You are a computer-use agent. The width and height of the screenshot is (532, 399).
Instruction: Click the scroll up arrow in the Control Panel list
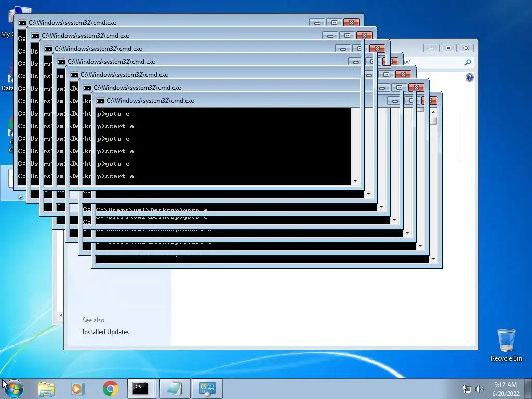(433, 112)
